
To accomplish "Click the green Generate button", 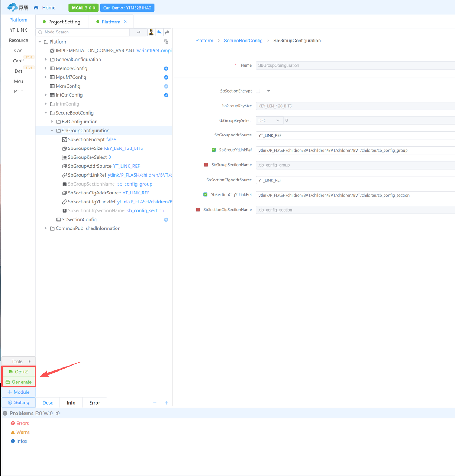I will pos(19,382).
